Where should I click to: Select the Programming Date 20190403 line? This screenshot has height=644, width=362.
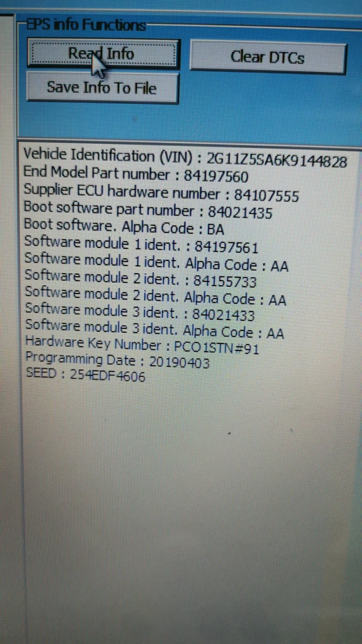[x=118, y=361]
